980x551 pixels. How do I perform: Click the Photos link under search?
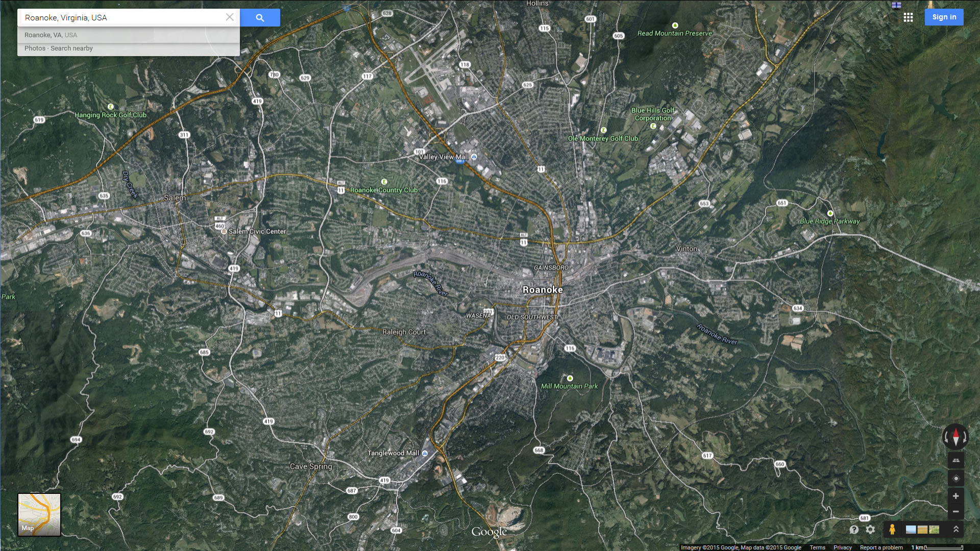pyautogui.click(x=35, y=48)
